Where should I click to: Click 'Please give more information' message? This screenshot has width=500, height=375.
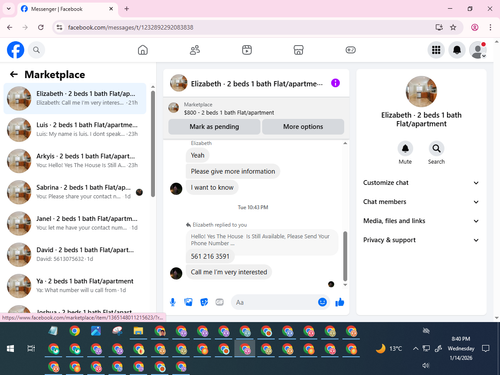[x=233, y=171]
